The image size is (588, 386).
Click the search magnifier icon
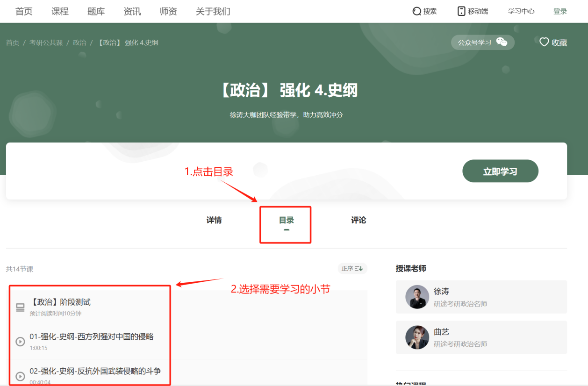click(417, 11)
